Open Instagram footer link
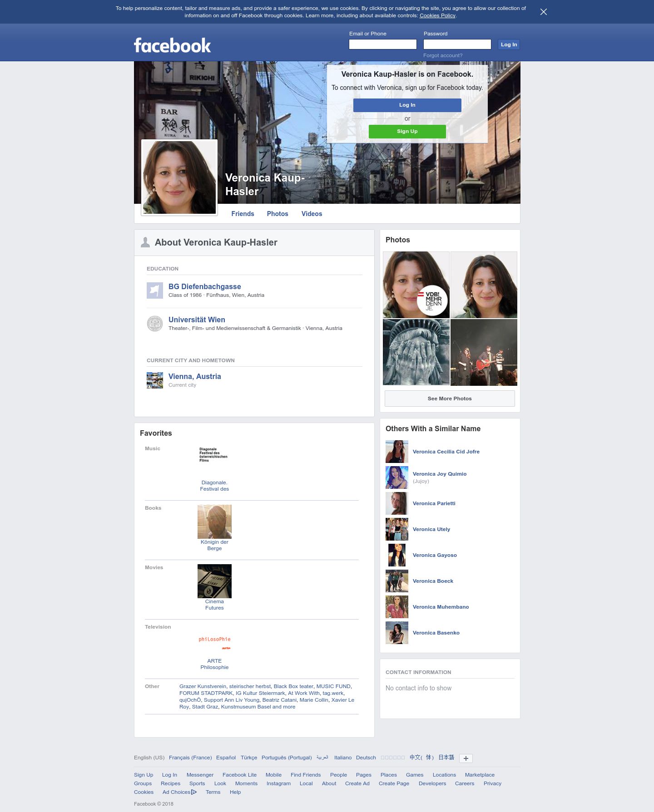 click(278, 783)
